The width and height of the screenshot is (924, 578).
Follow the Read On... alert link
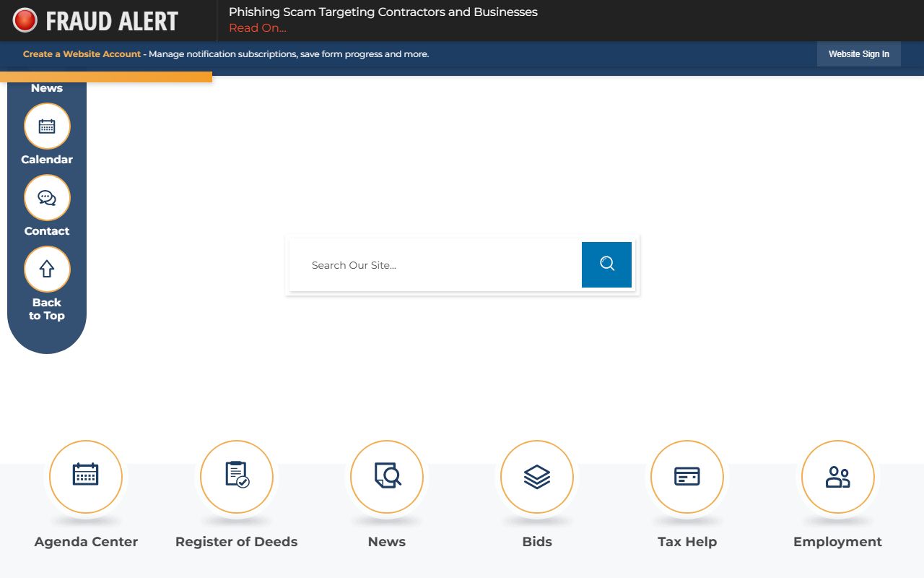[258, 28]
